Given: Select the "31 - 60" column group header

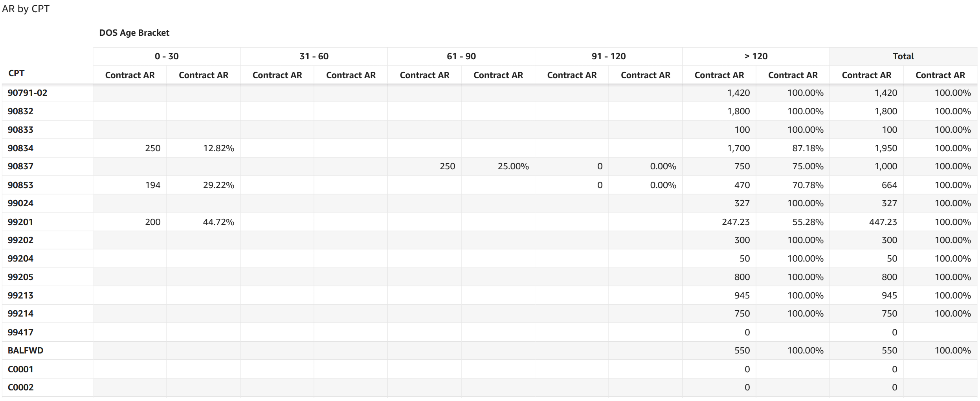Looking at the screenshot, I should (314, 56).
